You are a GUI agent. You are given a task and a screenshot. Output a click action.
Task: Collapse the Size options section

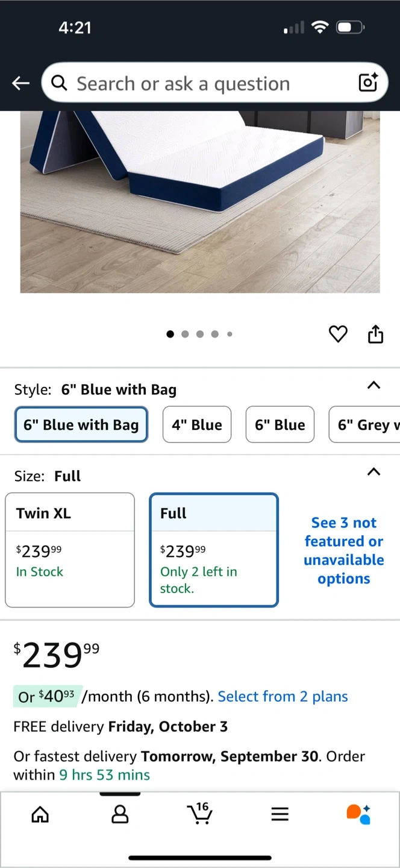pos(373,472)
